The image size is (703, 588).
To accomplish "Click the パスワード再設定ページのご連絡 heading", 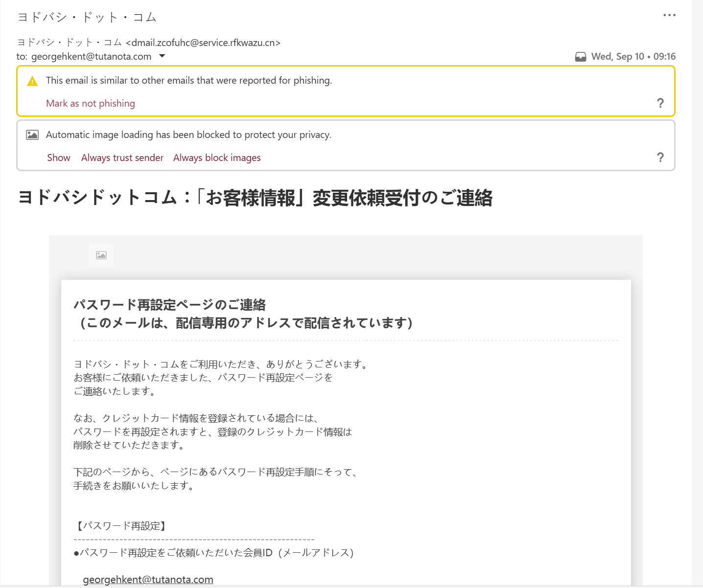I will pos(169,305).
